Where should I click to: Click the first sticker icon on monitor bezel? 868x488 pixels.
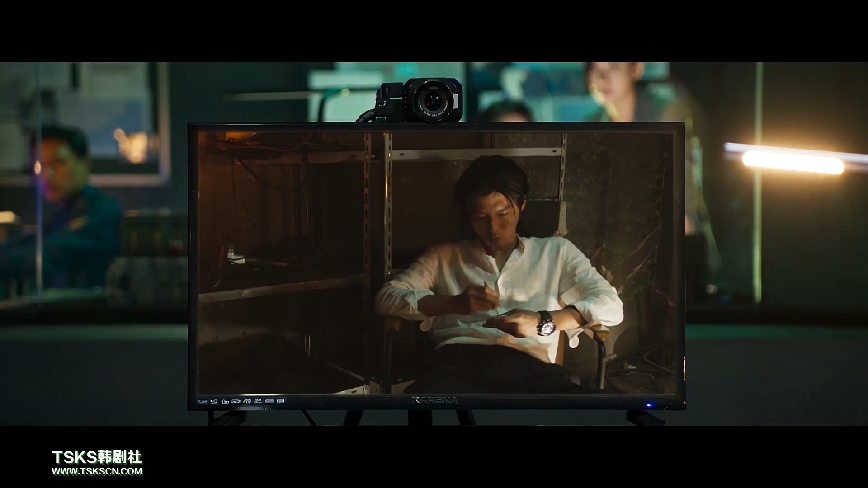click(203, 401)
